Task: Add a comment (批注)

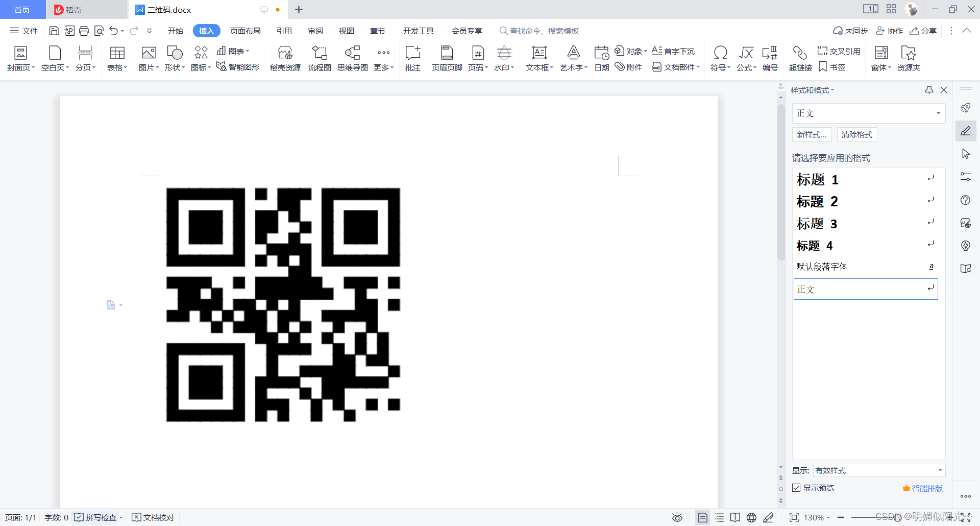Action: [x=412, y=59]
